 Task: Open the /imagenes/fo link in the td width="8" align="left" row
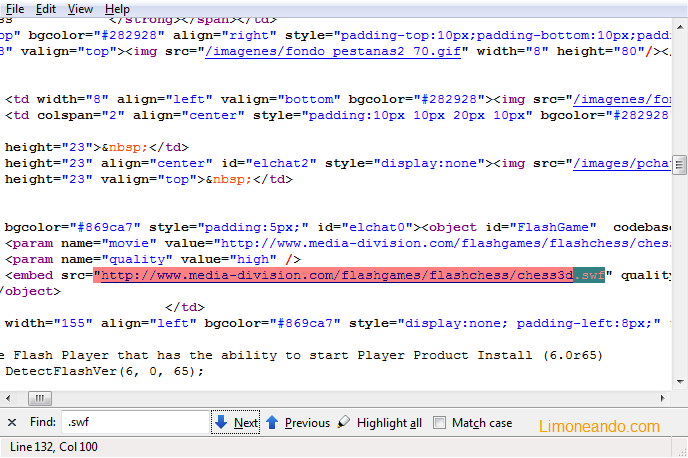point(622,99)
